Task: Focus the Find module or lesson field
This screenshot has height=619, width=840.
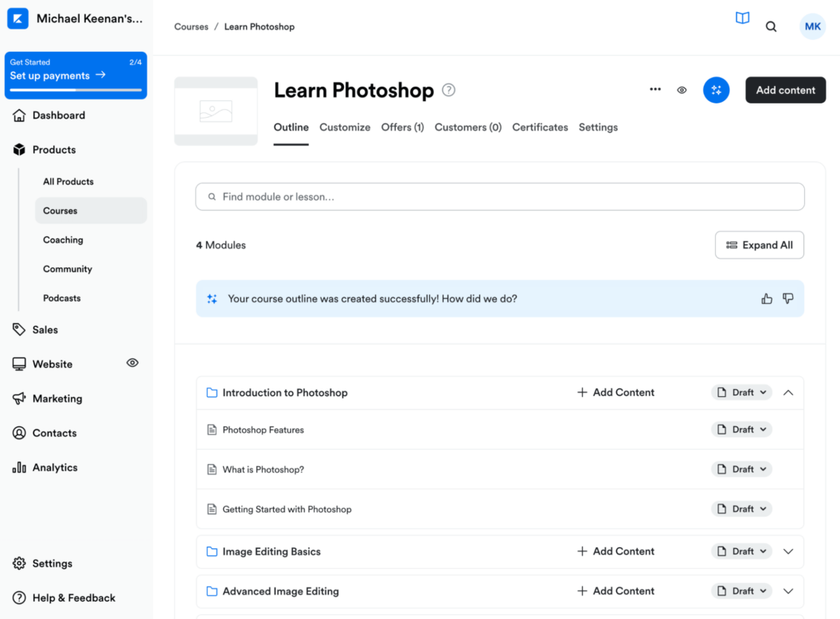Action: pyautogui.click(x=500, y=197)
